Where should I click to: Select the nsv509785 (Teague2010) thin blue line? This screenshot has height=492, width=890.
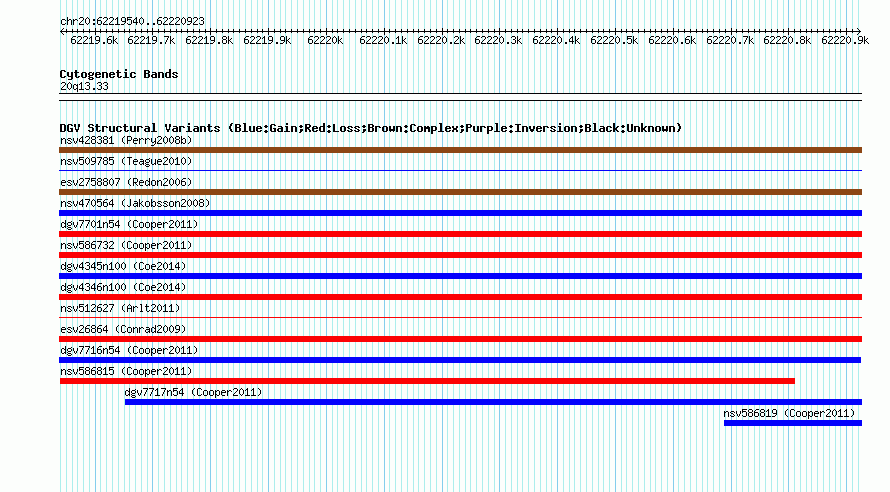(460, 170)
